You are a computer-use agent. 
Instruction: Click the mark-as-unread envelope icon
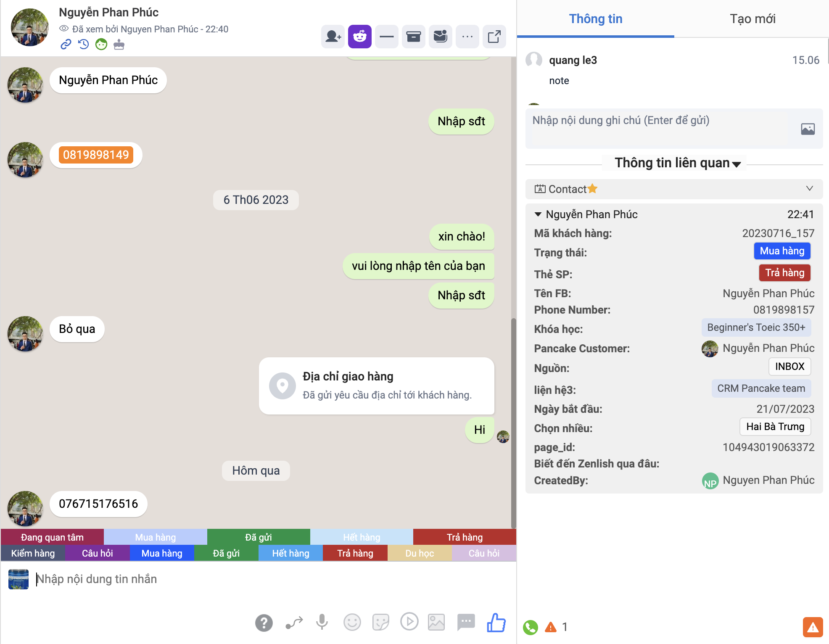point(440,37)
